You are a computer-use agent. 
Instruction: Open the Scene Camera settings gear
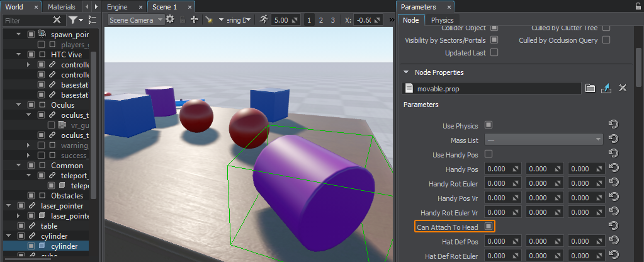tap(170, 20)
